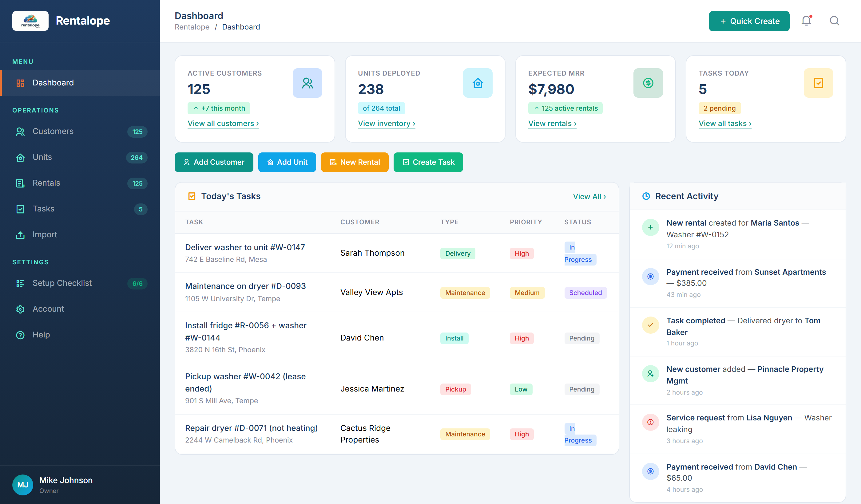The height and width of the screenshot is (504, 861).
Task: Click the orange New Rental button
Action: tap(355, 162)
